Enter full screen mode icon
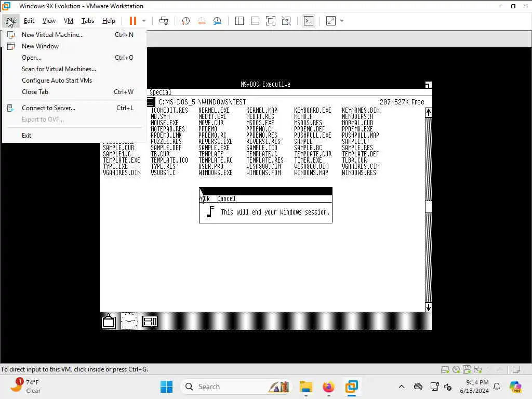The width and height of the screenshot is (532, 399). (x=270, y=21)
